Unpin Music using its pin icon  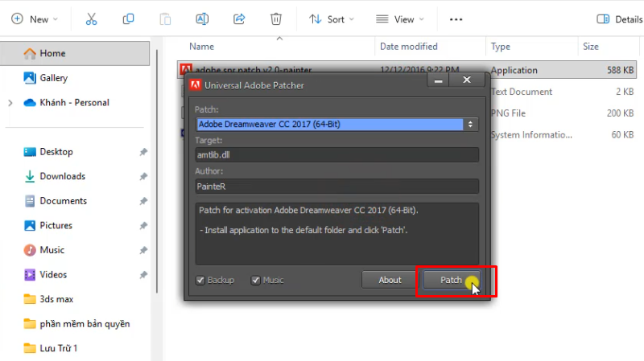pos(143,251)
